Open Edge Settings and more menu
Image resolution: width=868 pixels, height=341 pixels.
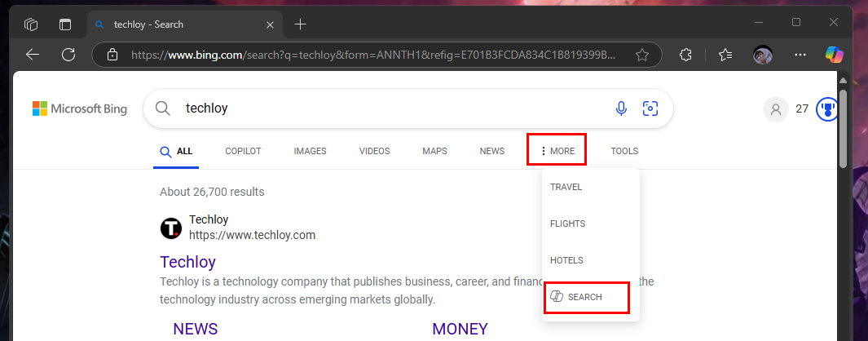[800, 55]
